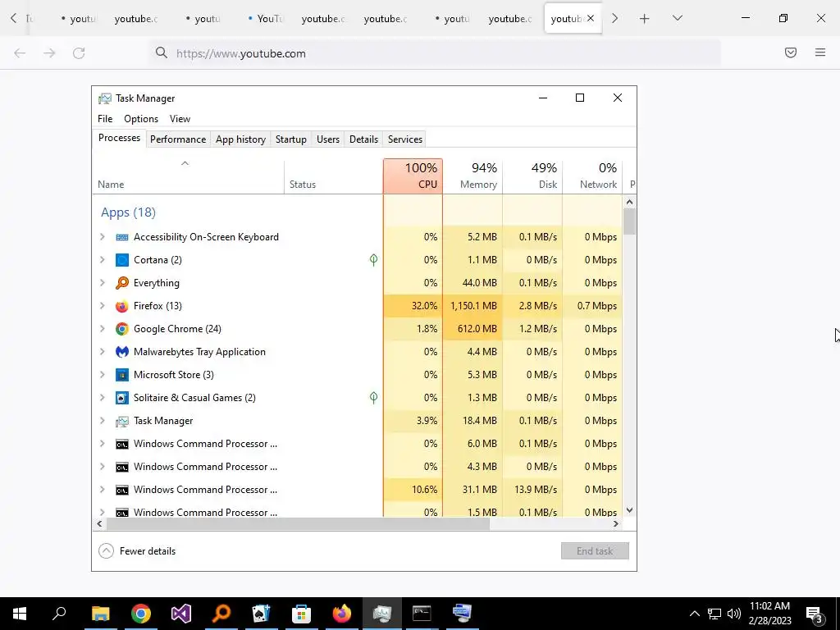The width and height of the screenshot is (840, 630).
Task: Open Microsoft Store from taskbar
Action: pos(302,614)
